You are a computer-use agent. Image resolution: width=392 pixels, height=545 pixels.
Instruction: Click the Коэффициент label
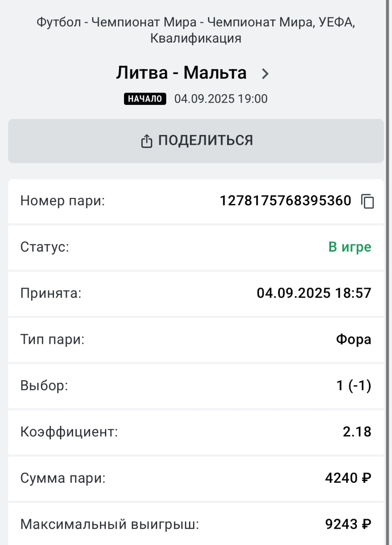(x=69, y=431)
